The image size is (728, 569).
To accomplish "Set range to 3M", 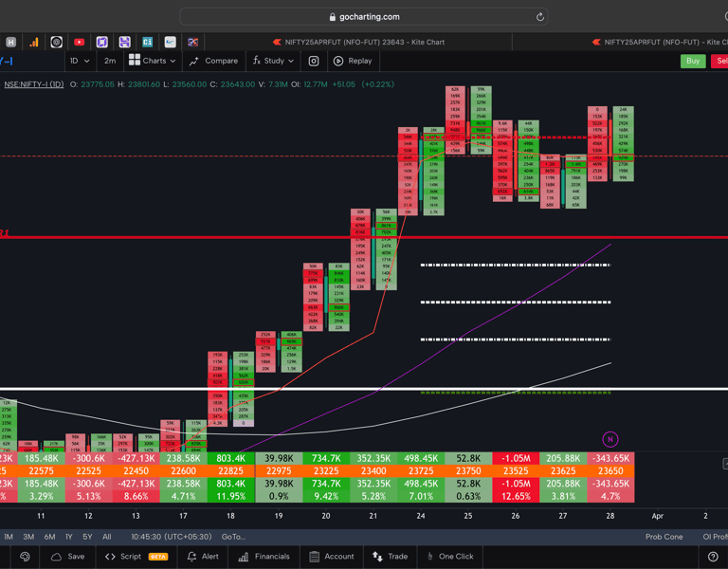I will tap(28, 537).
